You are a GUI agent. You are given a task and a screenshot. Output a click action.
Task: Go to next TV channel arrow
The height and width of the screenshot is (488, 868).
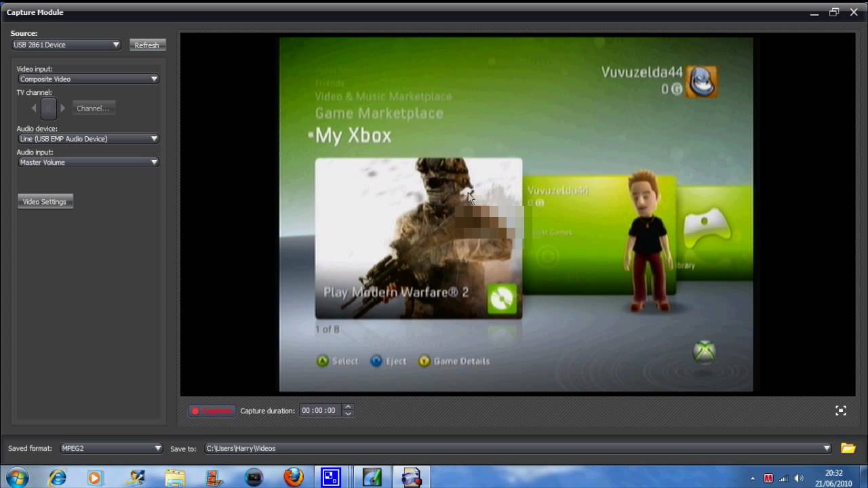63,108
